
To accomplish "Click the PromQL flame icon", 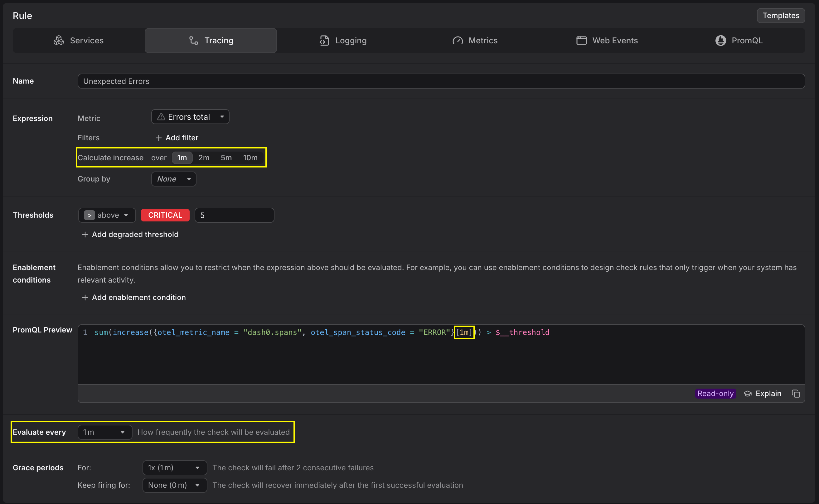I will point(720,40).
